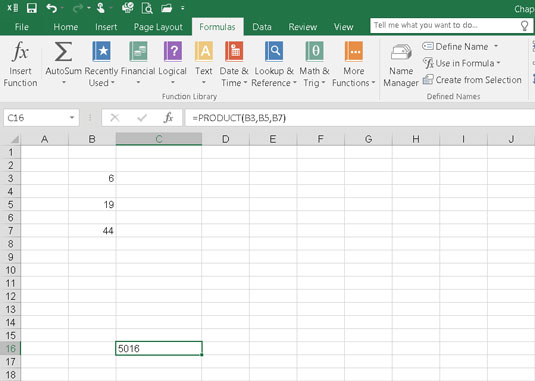Switch to the Page Layout tab

[158, 27]
